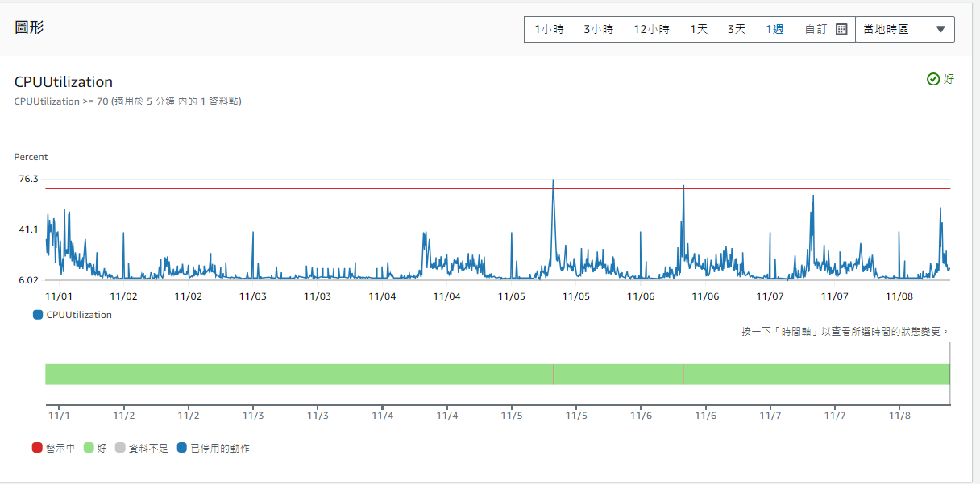This screenshot has width=980, height=484.
Task: Click the red 警示中 legend icon
Action: [35, 447]
